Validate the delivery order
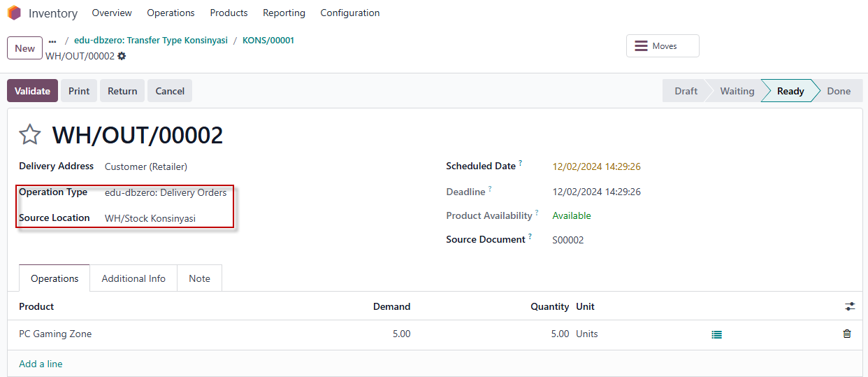The image size is (868, 377). tap(32, 91)
